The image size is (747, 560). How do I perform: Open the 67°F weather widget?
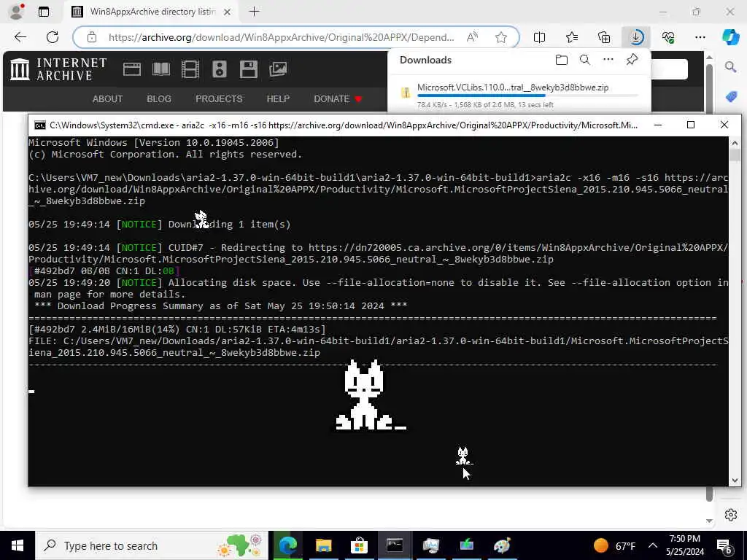pyautogui.click(x=614, y=545)
